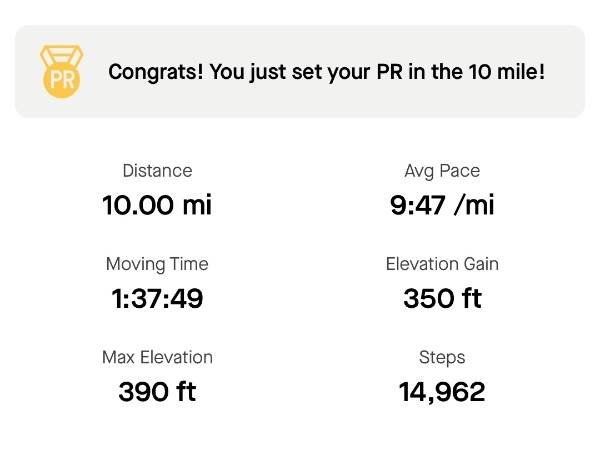The width and height of the screenshot is (600, 450).
Task: Click the 14,962 steps count
Action: point(442,392)
